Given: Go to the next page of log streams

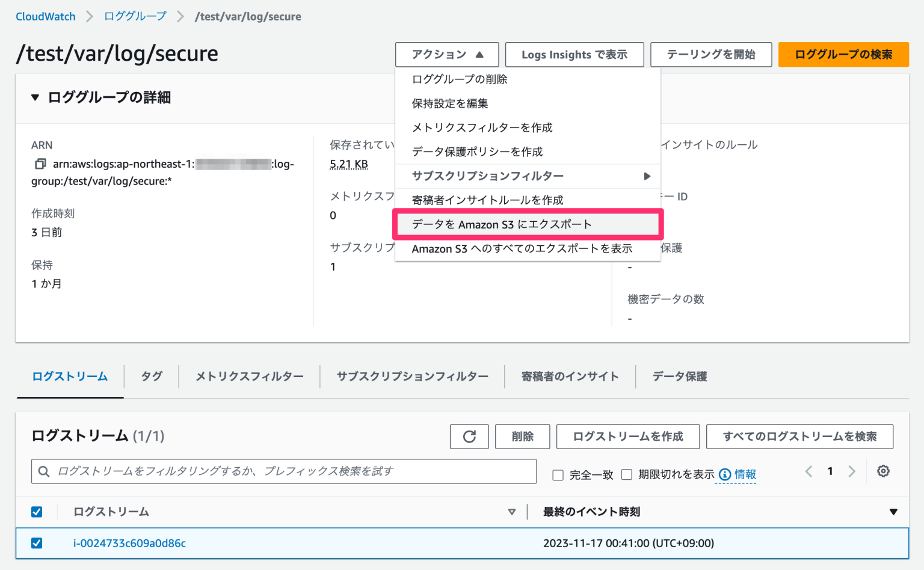Looking at the screenshot, I should click(x=852, y=471).
